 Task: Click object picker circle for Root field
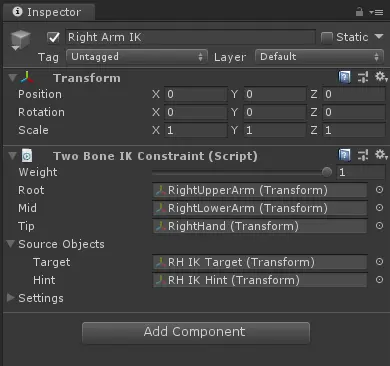point(379,190)
